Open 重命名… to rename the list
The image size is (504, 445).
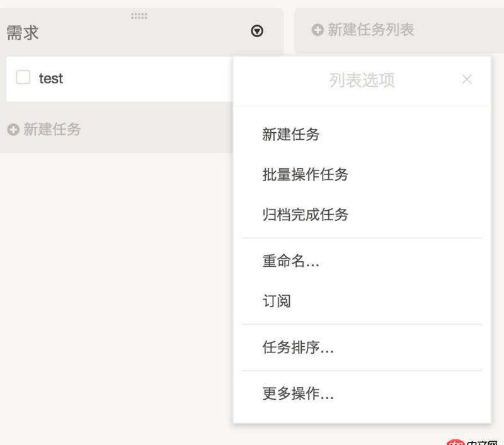290,262
